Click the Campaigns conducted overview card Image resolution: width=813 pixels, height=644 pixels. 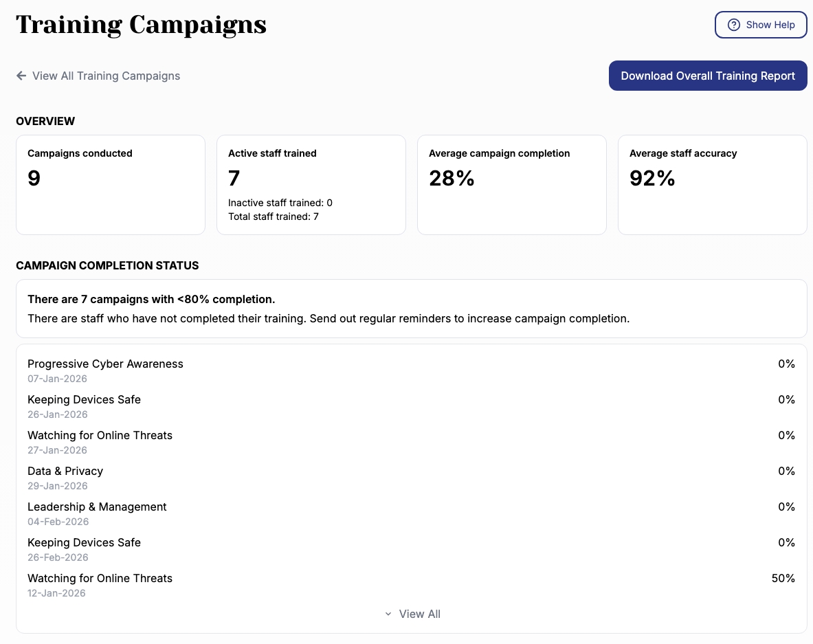(111, 185)
